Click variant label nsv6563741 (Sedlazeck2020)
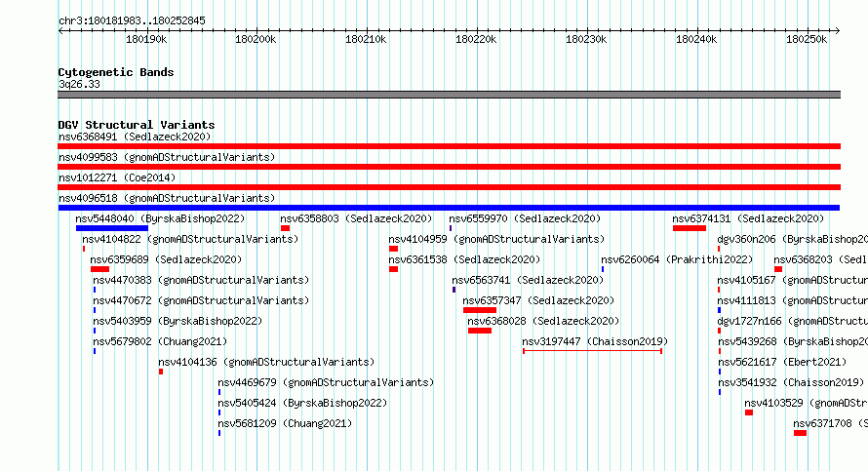868x471 pixels. (528, 280)
